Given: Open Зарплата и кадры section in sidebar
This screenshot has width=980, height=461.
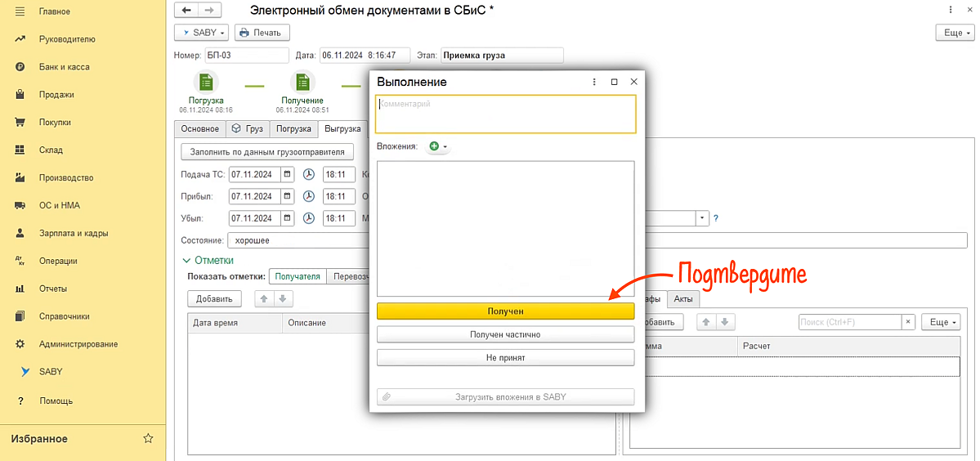Looking at the screenshot, I should [74, 233].
